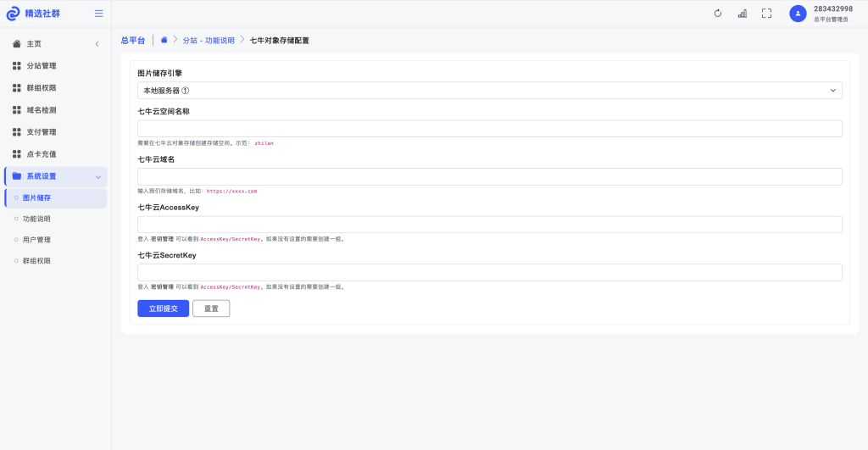This screenshot has height=450, width=868.
Task: Click the 总平台管理员 role label
Action: point(831,19)
